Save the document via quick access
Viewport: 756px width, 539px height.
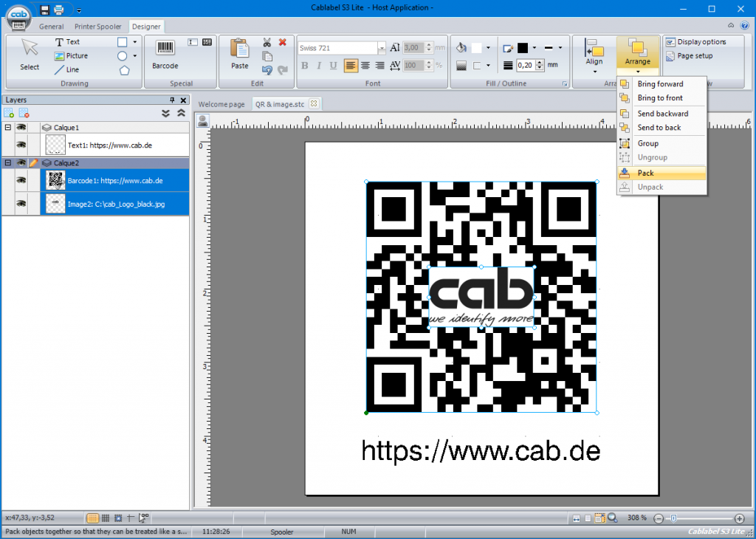pyautogui.click(x=45, y=10)
